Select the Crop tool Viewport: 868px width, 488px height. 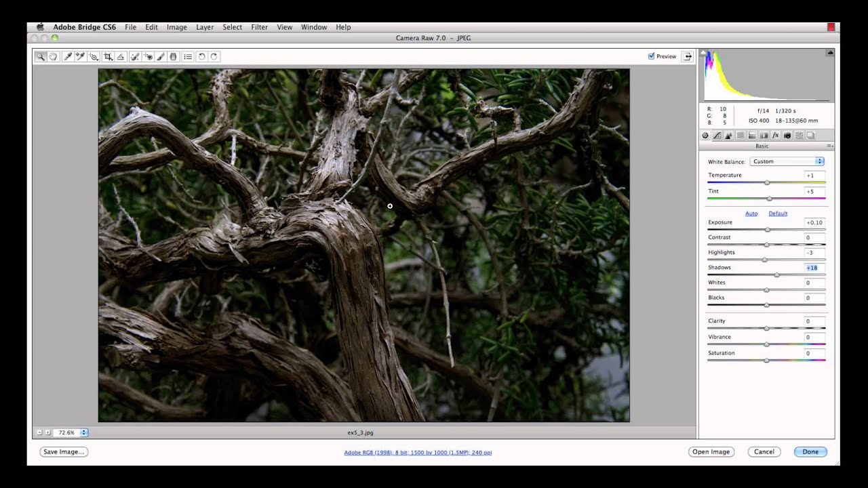[108, 57]
